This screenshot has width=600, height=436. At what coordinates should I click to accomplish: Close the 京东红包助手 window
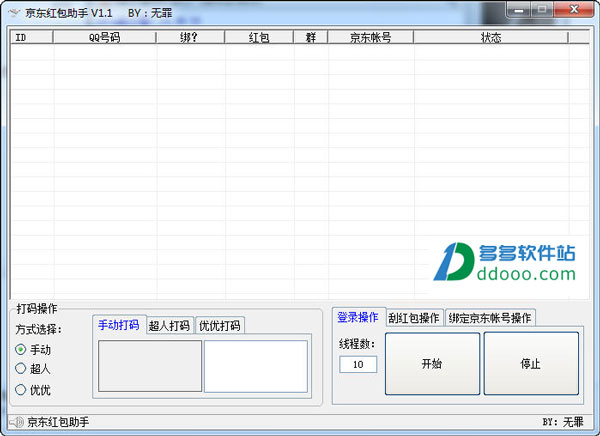click(574, 10)
